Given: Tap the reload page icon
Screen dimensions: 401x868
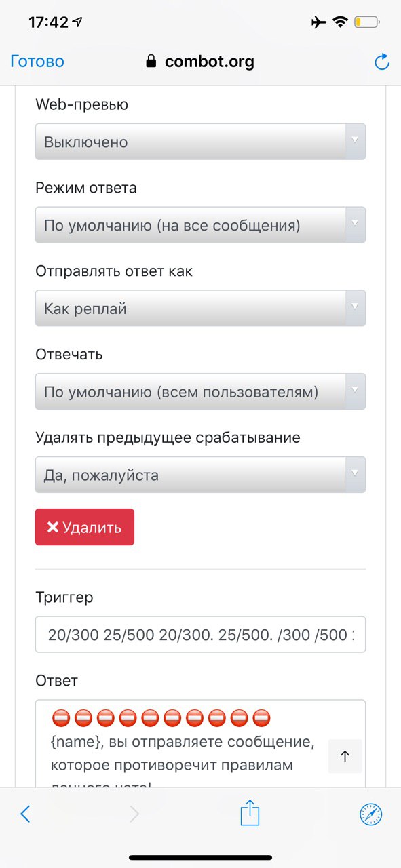Looking at the screenshot, I should pyautogui.click(x=382, y=62).
